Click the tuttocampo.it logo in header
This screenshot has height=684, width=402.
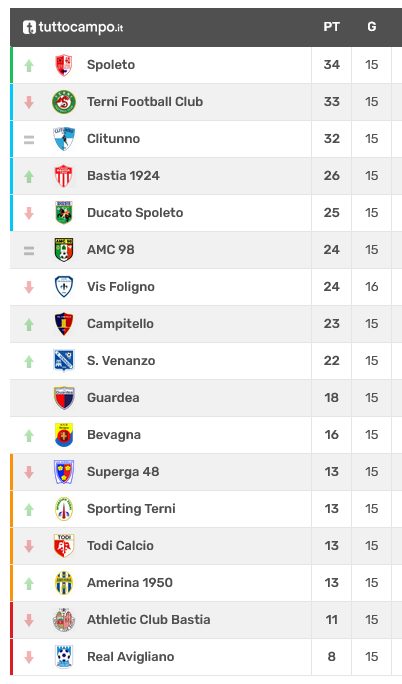pos(73,27)
